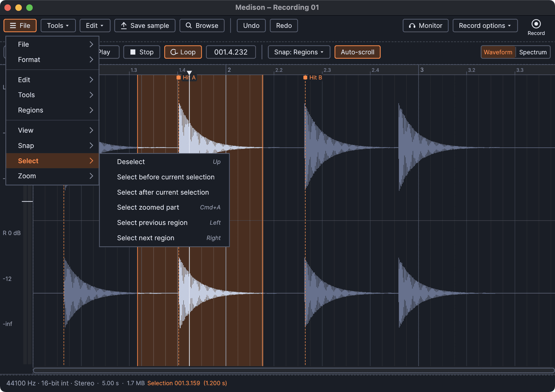The image size is (555, 392).
Task: Click the Monitor headphones icon
Action: (412, 26)
